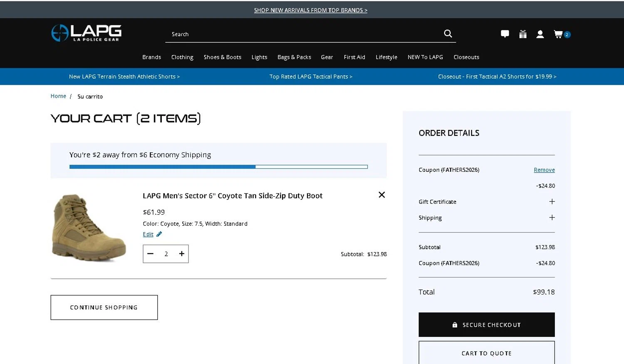Screen dimensions: 624x364
Task: Open the Lights menu
Action: [259, 57]
